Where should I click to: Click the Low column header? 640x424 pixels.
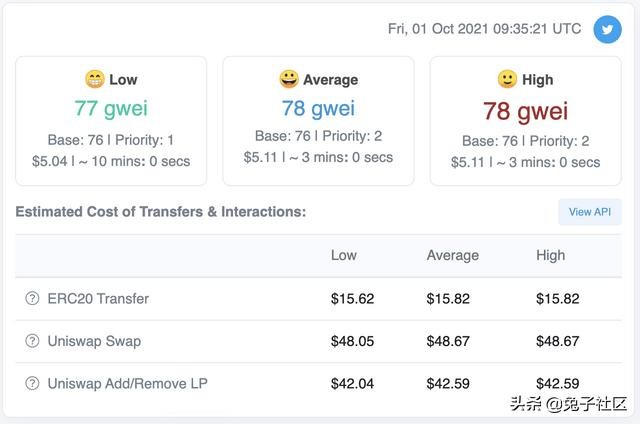(344, 255)
